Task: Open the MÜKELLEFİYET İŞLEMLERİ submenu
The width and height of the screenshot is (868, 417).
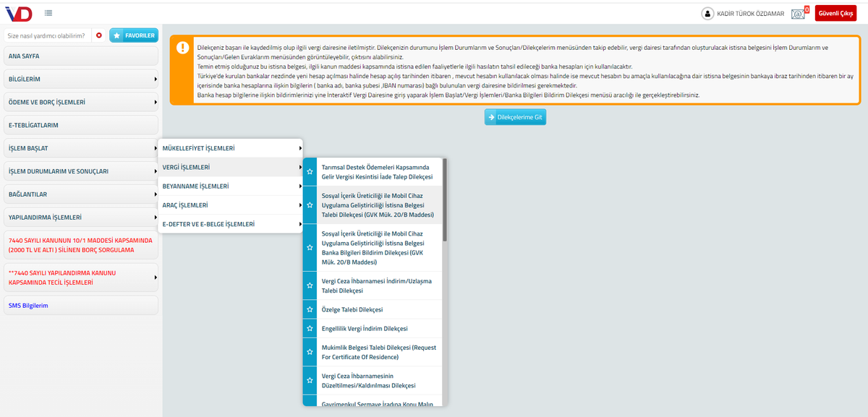Action: tap(230, 148)
